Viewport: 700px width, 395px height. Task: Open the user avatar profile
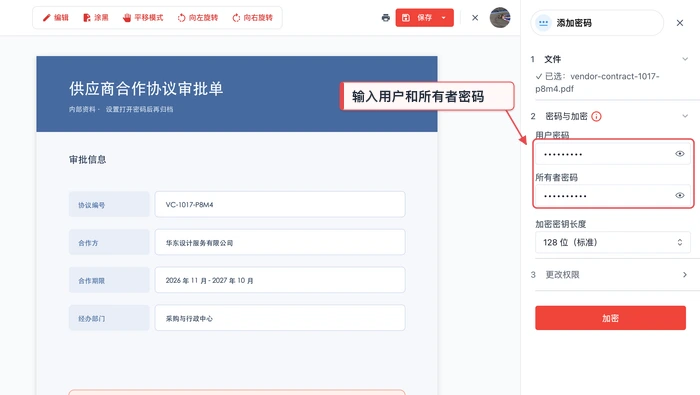pos(500,18)
